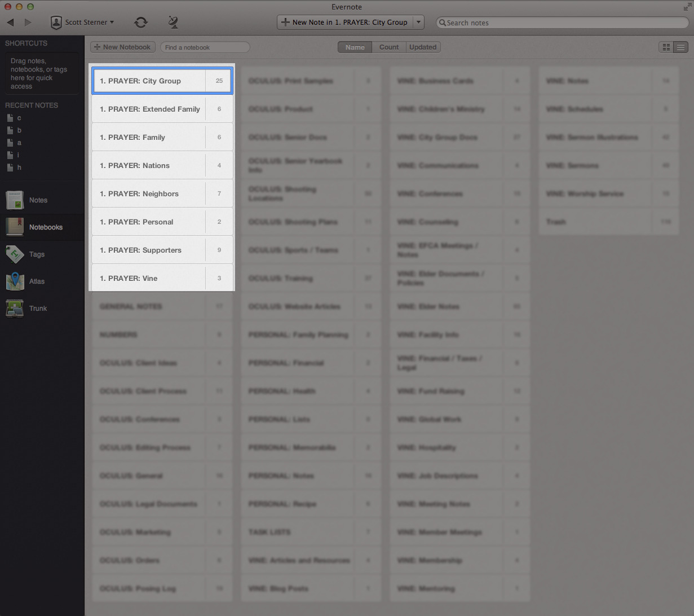Click the Search notes field
Screen dimensions: 694x616
(x=562, y=23)
